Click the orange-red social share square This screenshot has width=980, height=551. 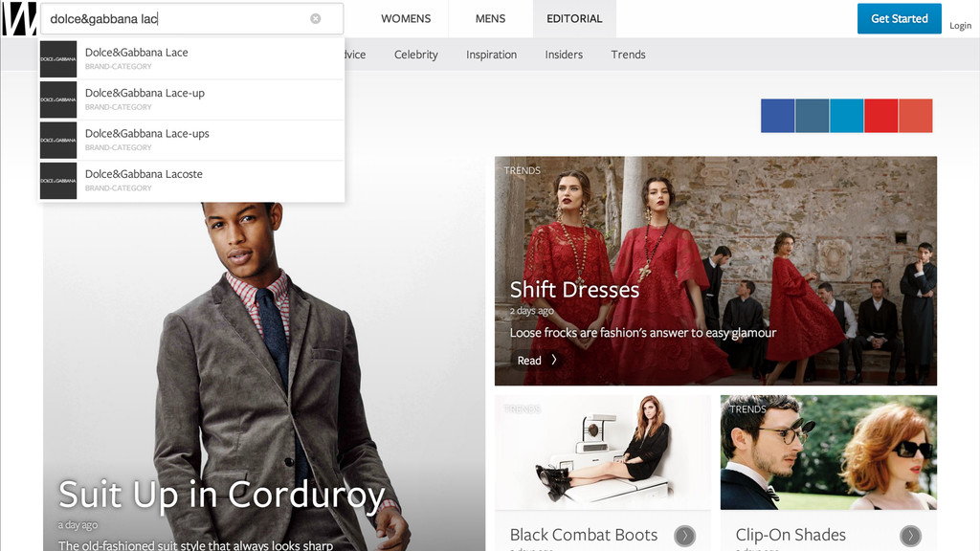pos(915,116)
